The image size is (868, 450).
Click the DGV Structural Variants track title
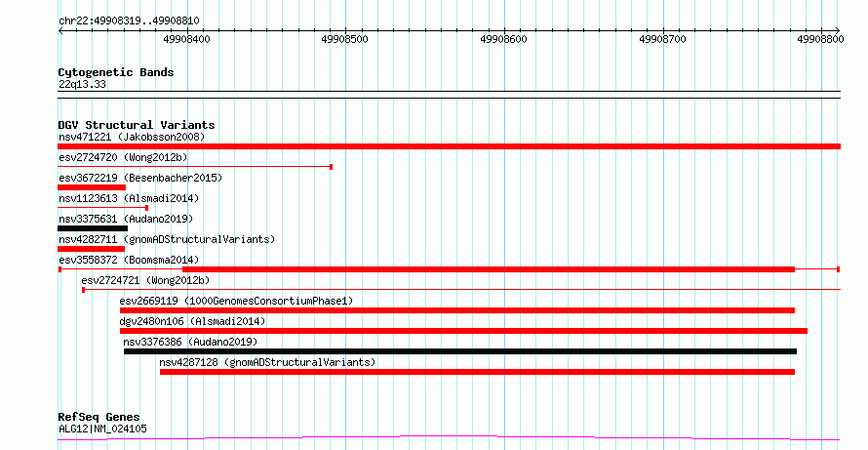tap(137, 125)
